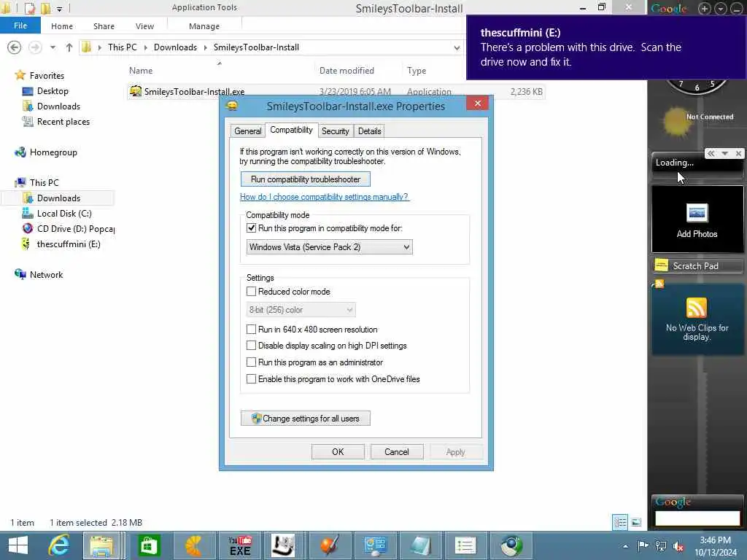Open the YouTube EXE taskbar app
The image size is (747, 560).
[x=240, y=545]
